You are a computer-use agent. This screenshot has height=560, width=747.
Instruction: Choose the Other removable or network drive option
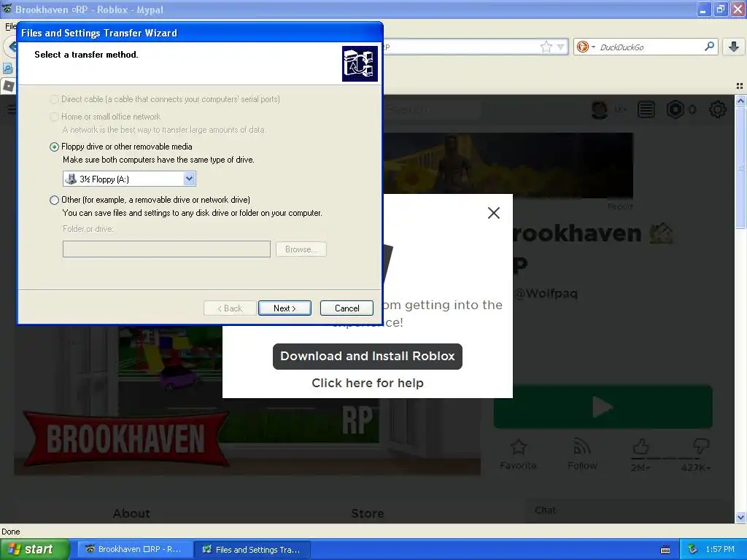(54, 200)
